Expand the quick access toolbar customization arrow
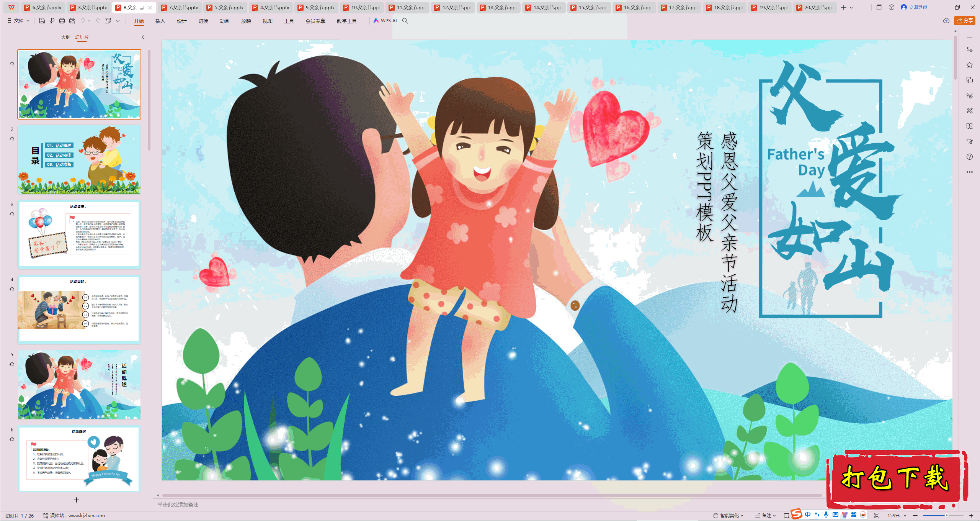 tap(118, 21)
